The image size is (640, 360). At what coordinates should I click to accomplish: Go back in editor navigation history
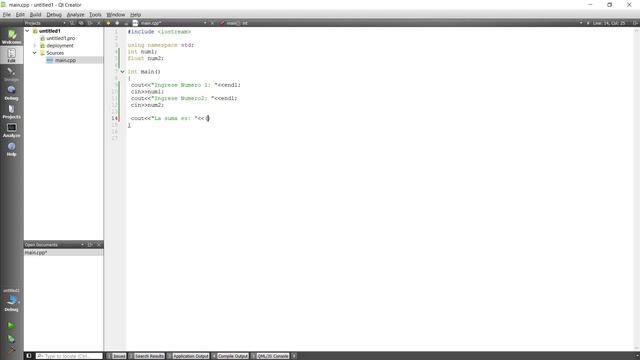[108, 23]
